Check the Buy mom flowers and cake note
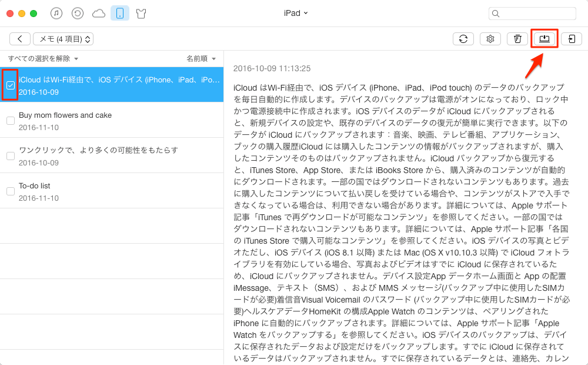The width and height of the screenshot is (588, 365). pos(11,121)
